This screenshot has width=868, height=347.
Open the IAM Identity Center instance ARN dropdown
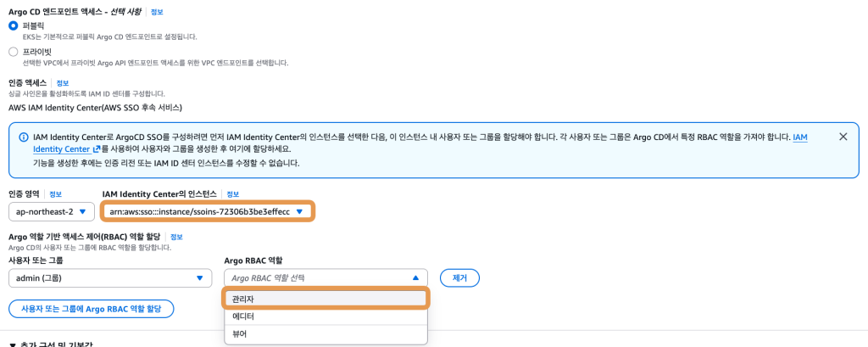coord(206,211)
